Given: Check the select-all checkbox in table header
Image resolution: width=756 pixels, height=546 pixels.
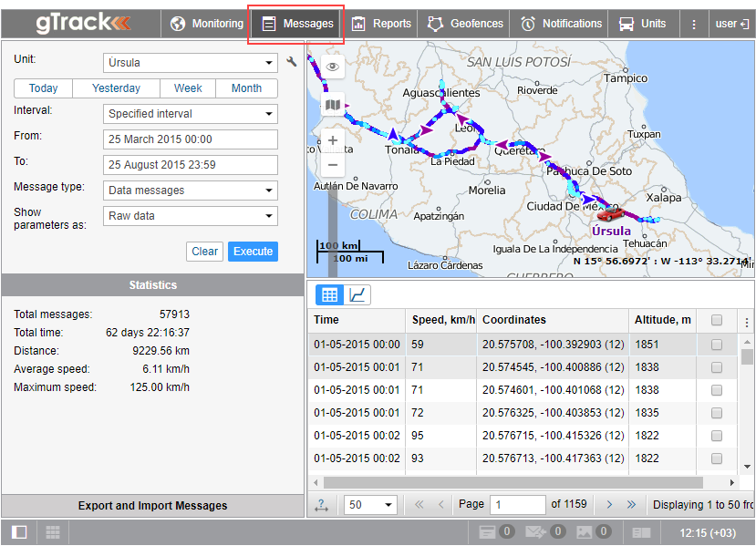Looking at the screenshot, I should (x=717, y=320).
